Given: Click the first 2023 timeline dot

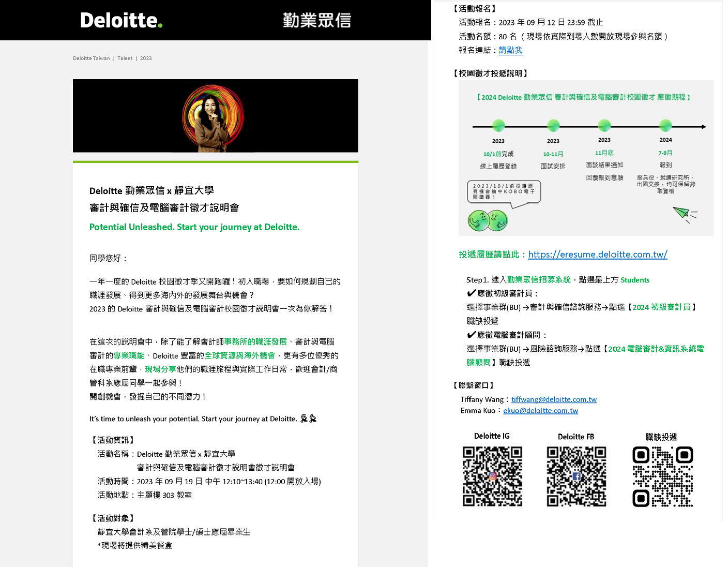Looking at the screenshot, I should click(x=498, y=125).
